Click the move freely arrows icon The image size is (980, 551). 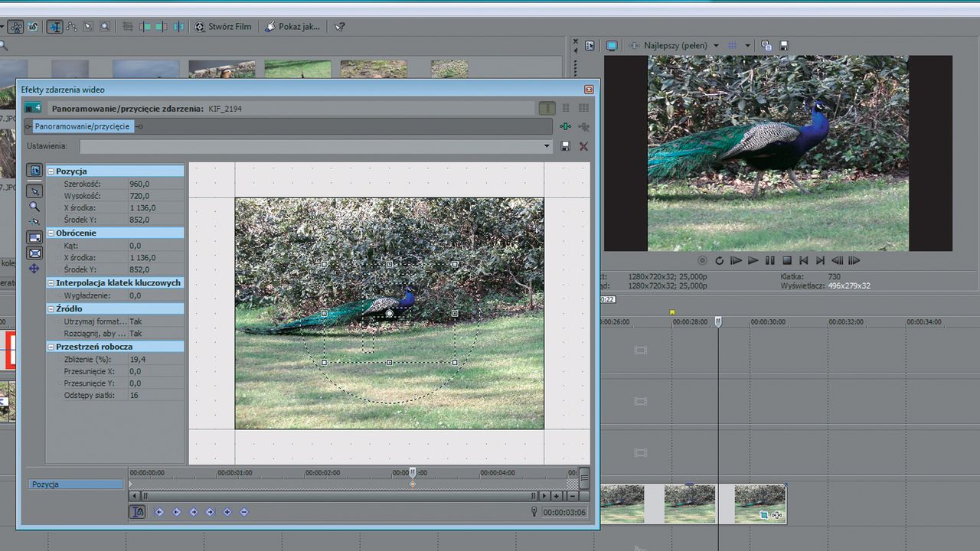click(34, 269)
